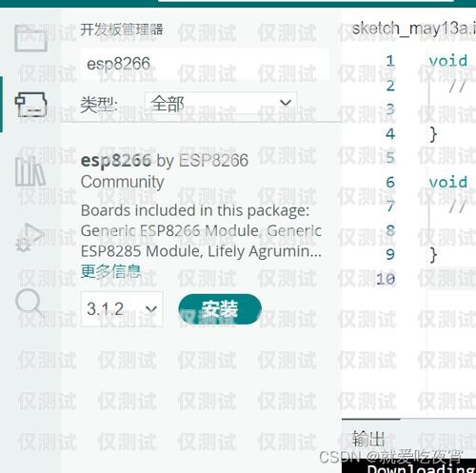Click the Search magnifier sidebar icon

[x=30, y=304]
